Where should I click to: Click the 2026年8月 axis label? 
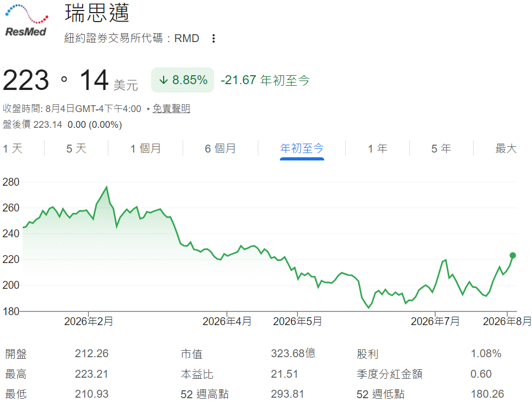507,321
